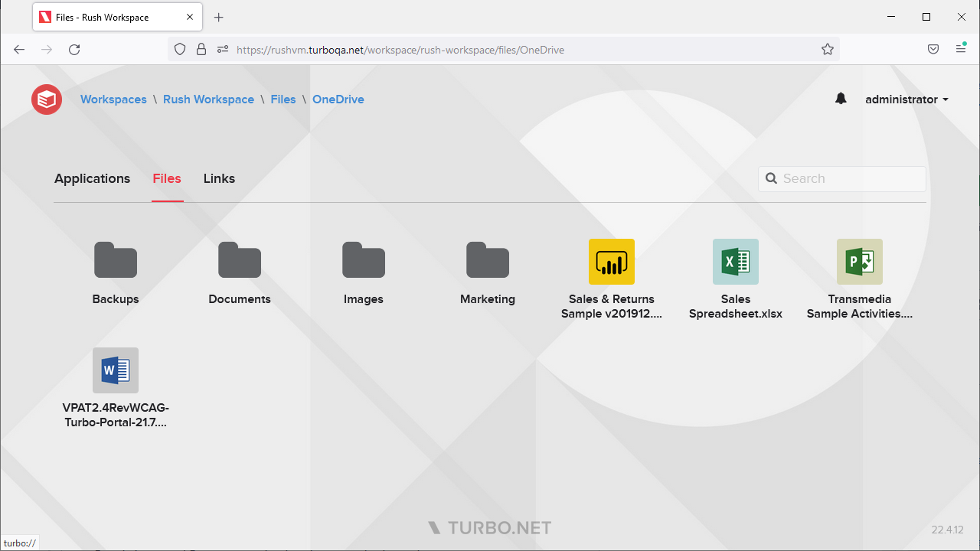Open the VPAT2.4RevWCAG Word document

[115, 370]
